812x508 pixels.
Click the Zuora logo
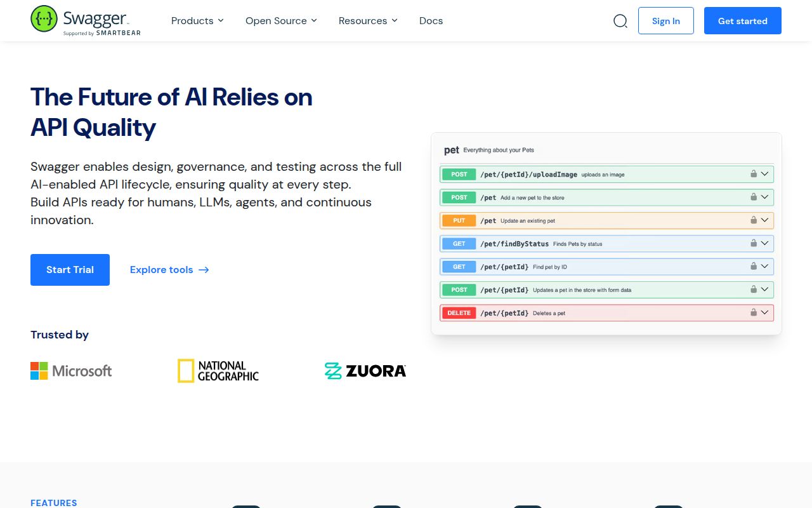pos(365,371)
